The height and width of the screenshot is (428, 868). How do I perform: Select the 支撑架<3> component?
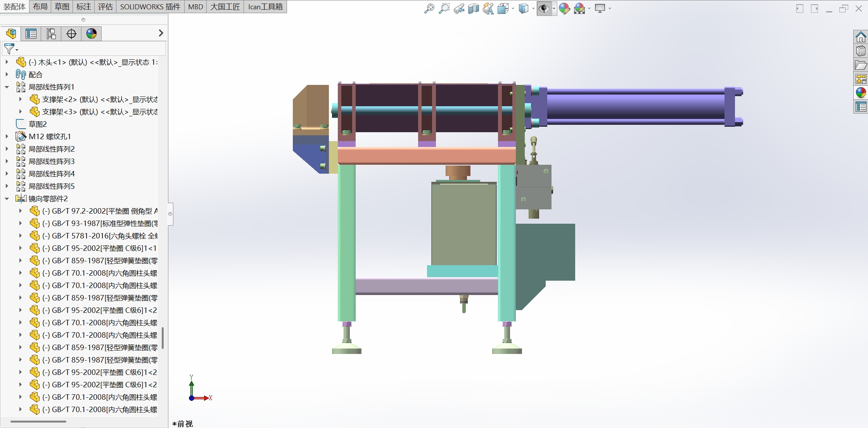tap(100, 112)
